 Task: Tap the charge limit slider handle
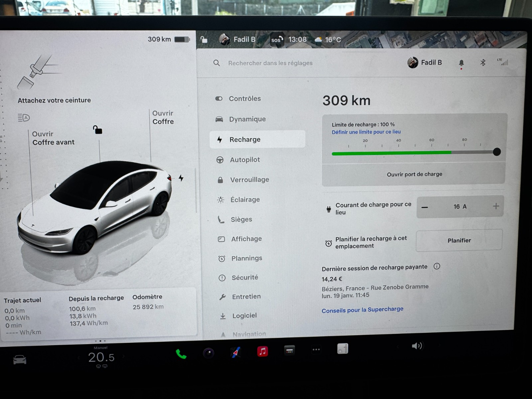(497, 152)
